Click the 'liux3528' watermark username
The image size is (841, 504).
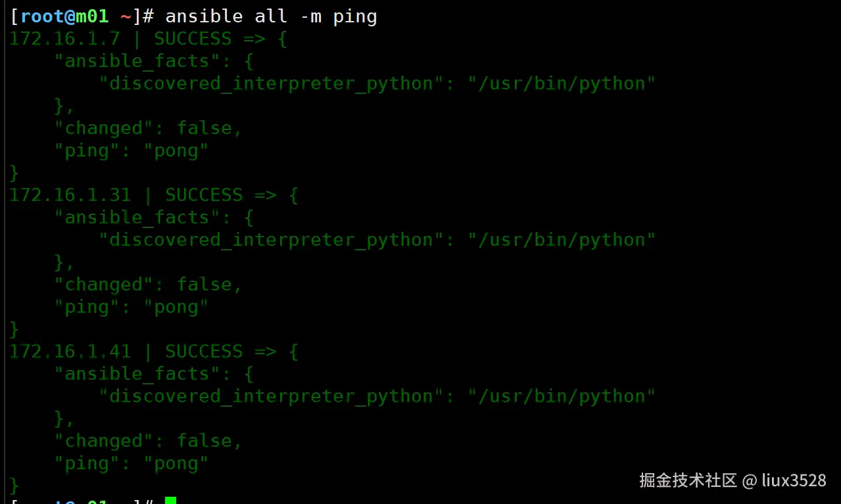(x=794, y=480)
